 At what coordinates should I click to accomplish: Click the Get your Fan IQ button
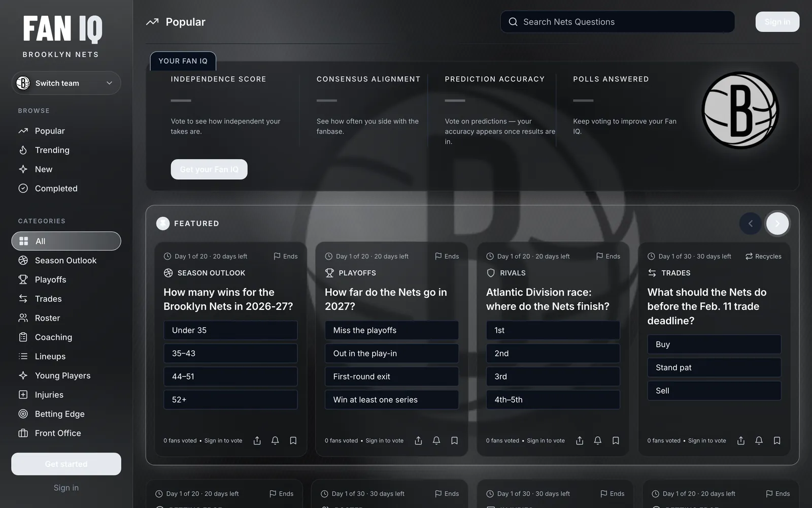(209, 169)
